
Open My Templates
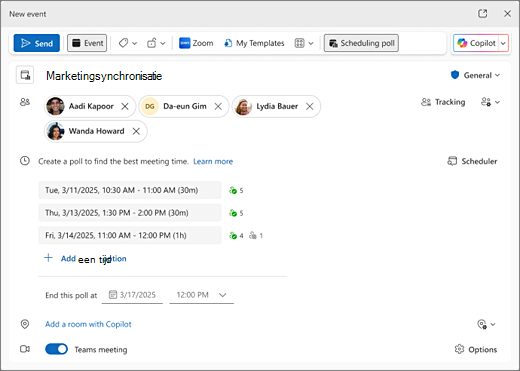pyautogui.click(x=254, y=43)
